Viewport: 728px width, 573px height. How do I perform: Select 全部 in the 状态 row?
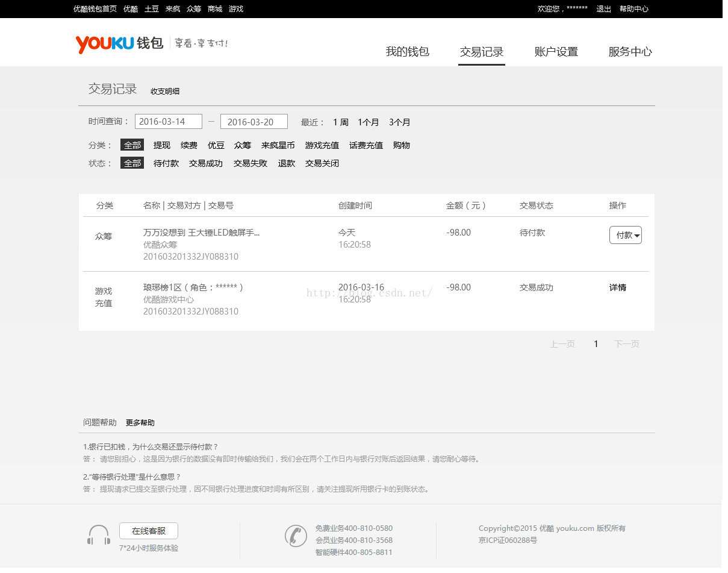132,163
